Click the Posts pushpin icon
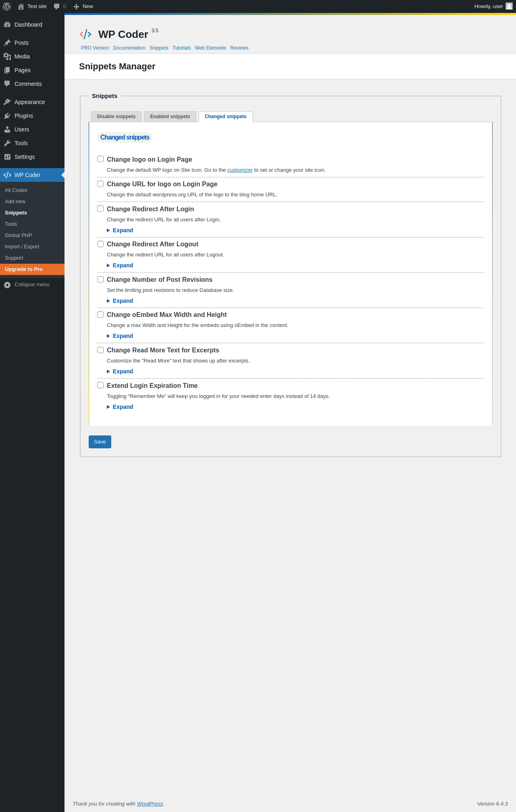Image resolution: width=516 pixels, height=812 pixels. tap(7, 43)
